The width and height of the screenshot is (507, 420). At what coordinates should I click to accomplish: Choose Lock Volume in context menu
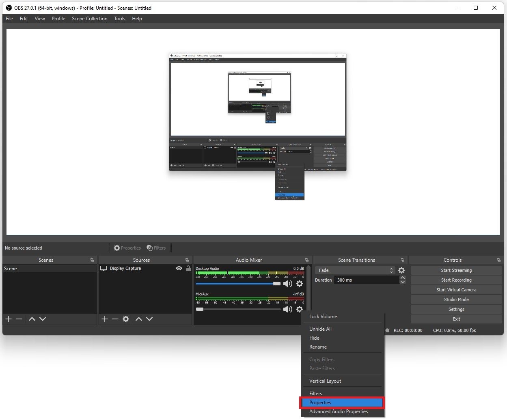[x=343, y=317]
